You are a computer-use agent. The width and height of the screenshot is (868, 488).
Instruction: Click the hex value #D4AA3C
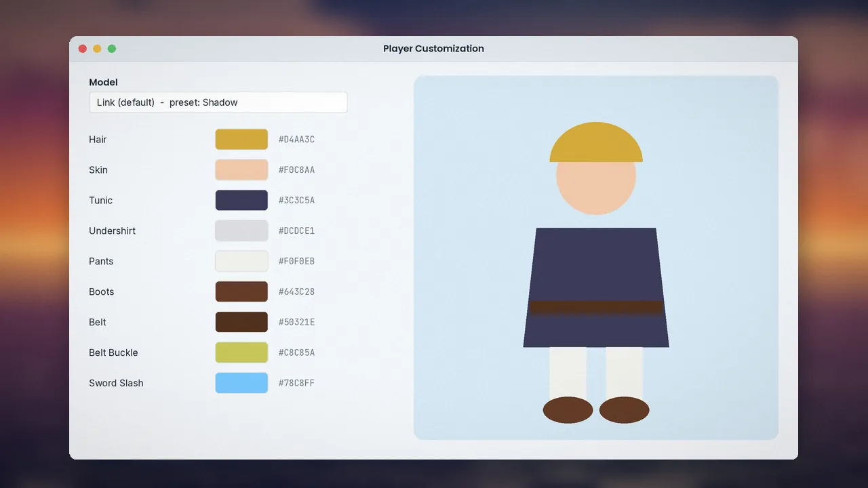click(296, 140)
